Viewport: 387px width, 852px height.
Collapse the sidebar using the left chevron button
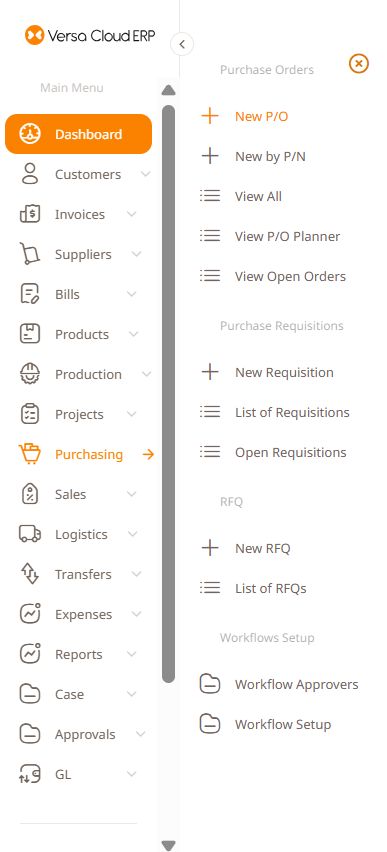182,44
